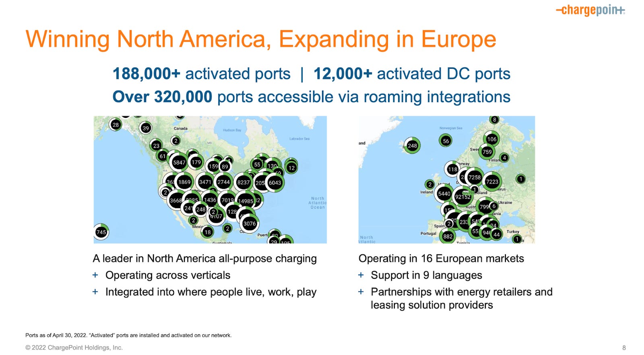The image size is (644, 355).
Task: Click the 7019 cluster marker
Action: (x=227, y=200)
